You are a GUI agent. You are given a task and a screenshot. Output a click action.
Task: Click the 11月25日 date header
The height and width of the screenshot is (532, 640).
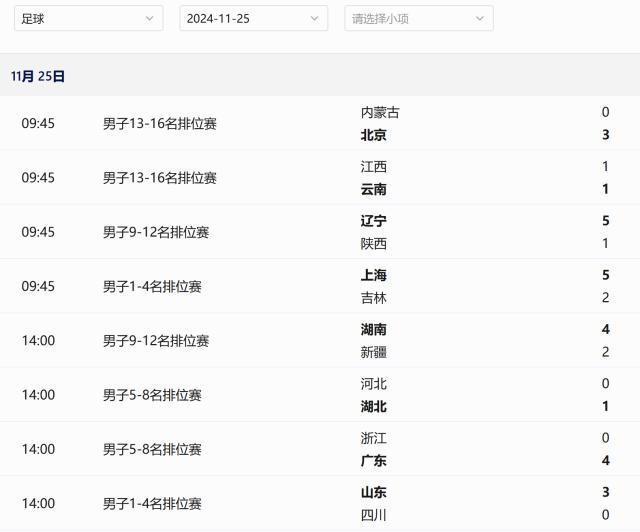coord(38,76)
